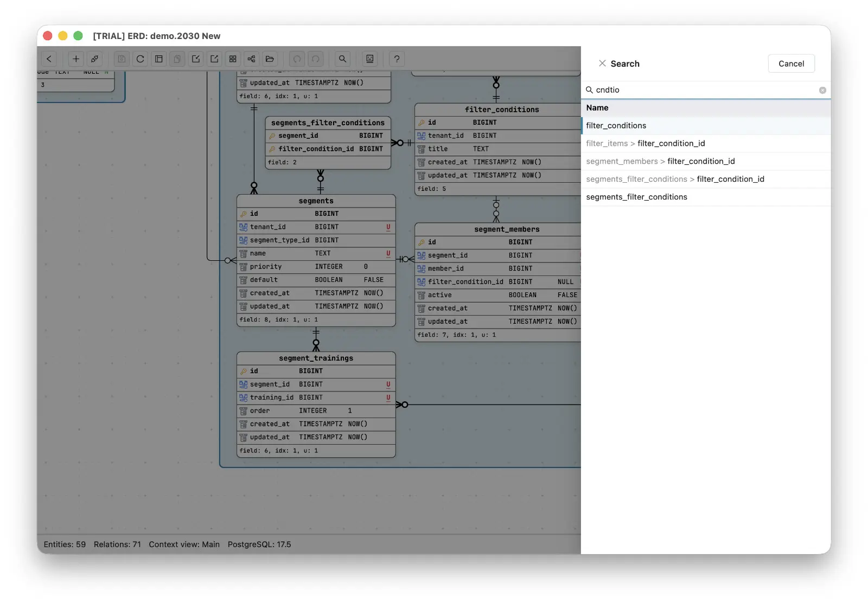The image size is (868, 603).
Task: Click the link relation toolbar icon
Action: tap(94, 59)
